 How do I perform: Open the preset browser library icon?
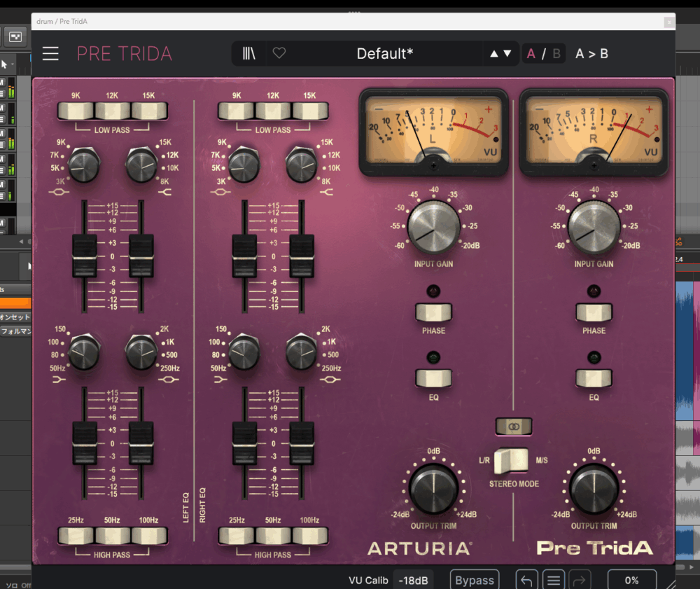[248, 54]
